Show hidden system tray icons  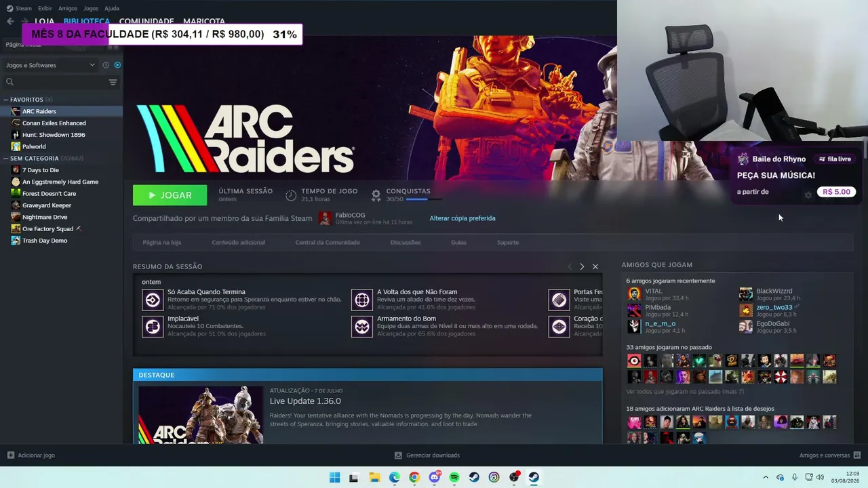tap(766, 477)
